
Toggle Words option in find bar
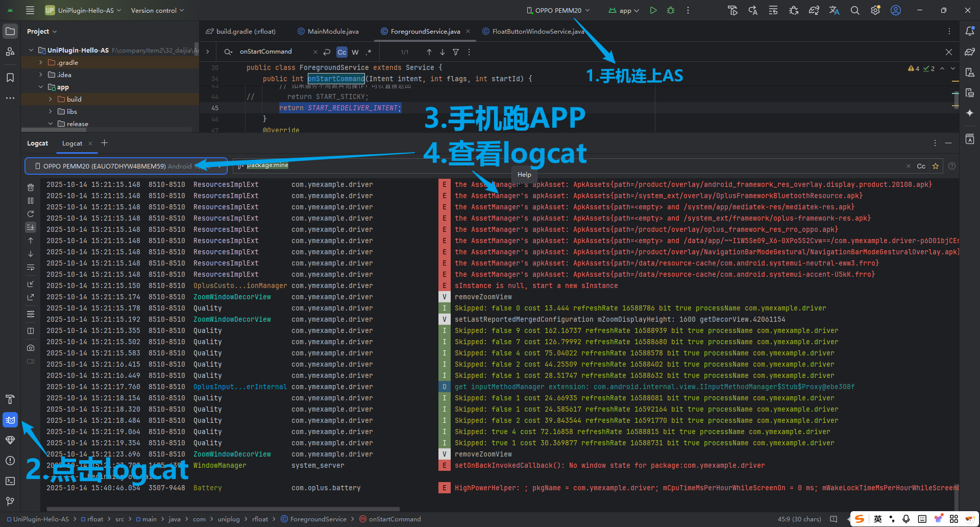355,52
